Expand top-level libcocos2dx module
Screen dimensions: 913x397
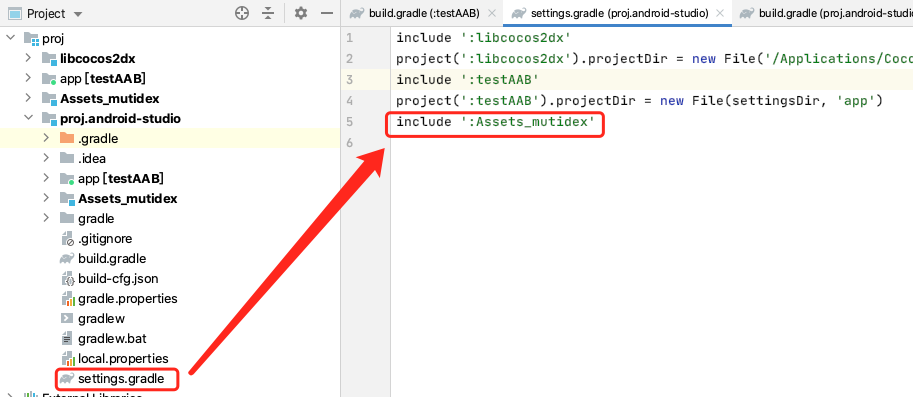28,58
